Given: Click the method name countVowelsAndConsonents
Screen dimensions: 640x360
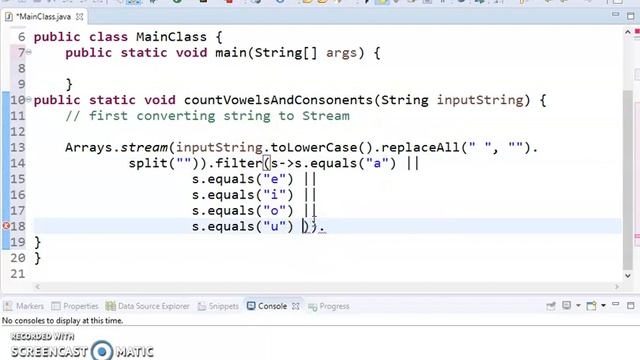Looking at the screenshot, I should coord(279,100).
